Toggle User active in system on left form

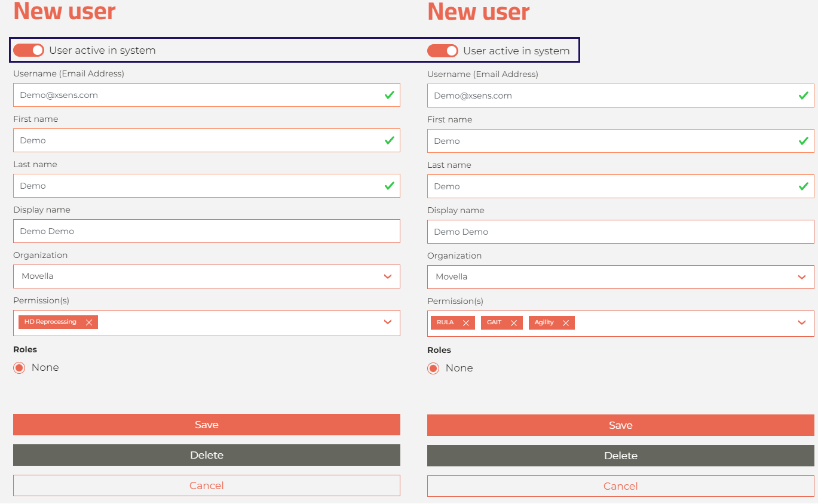28,50
